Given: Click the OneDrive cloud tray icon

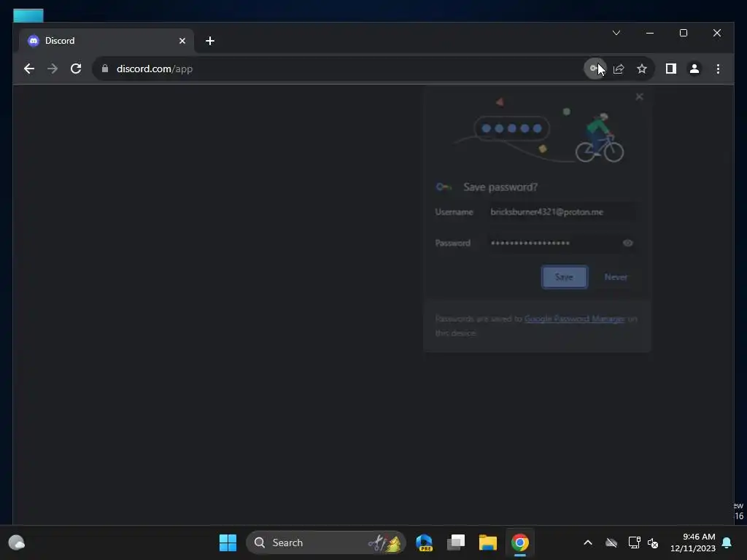Looking at the screenshot, I should click(x=611, y=542).
